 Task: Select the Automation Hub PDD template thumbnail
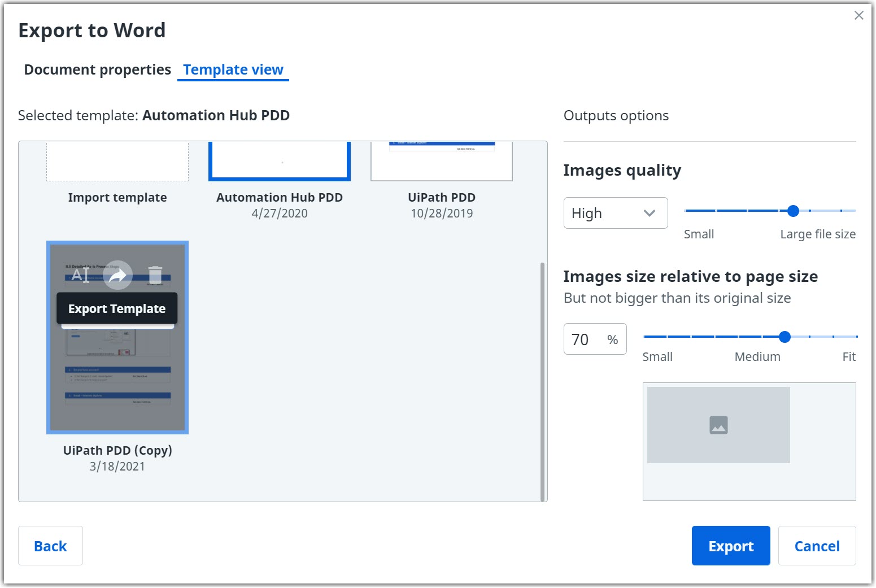tap(280, 162)
